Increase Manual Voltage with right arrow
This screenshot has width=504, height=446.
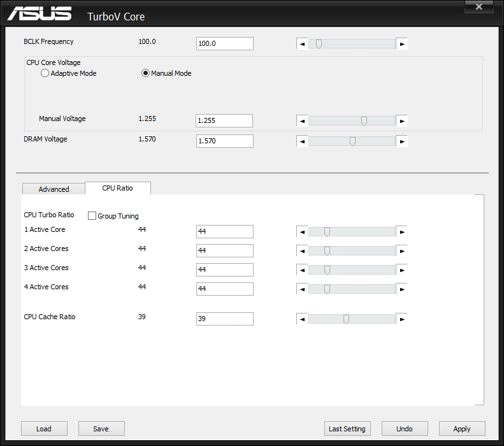[402, 121]
